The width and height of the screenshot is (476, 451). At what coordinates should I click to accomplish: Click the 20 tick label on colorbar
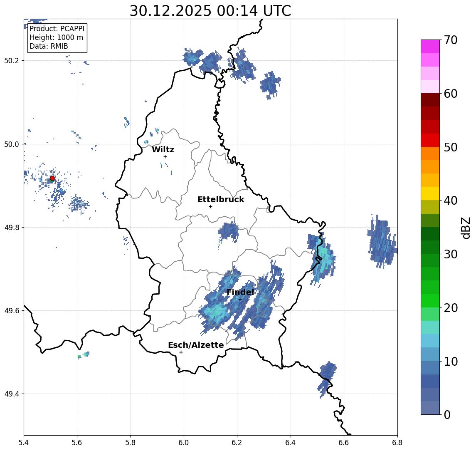(451, 307)
